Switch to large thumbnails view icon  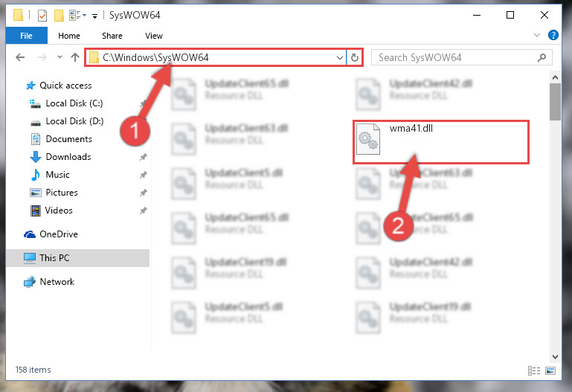point(550,371)
